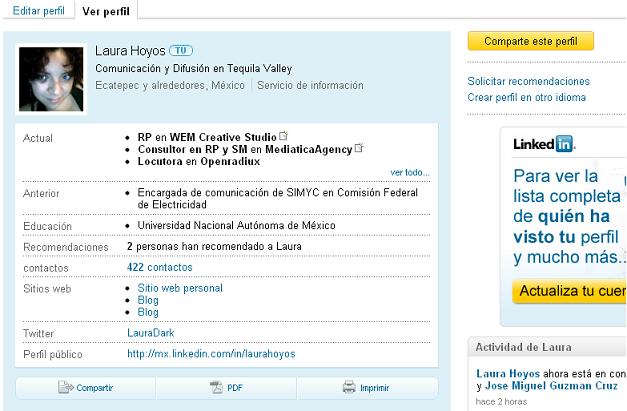Click Consultor en RP y SM entry

click(245, 149)
